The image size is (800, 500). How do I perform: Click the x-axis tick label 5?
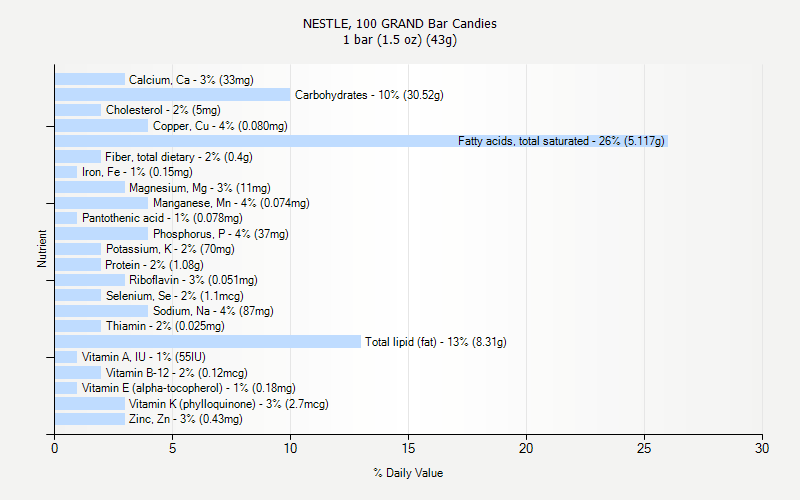172,448
